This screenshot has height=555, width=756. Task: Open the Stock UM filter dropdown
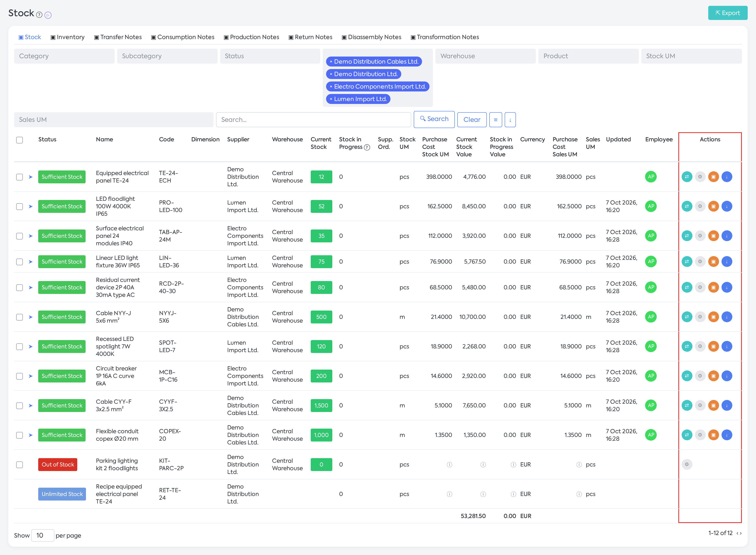click(x=691, y=56)
